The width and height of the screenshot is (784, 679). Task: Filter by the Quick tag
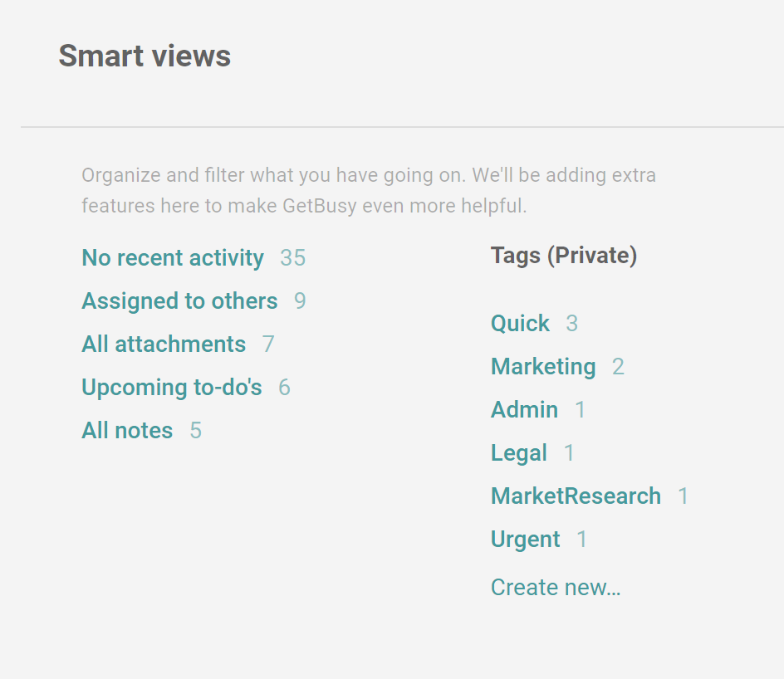tap(520, 323)
